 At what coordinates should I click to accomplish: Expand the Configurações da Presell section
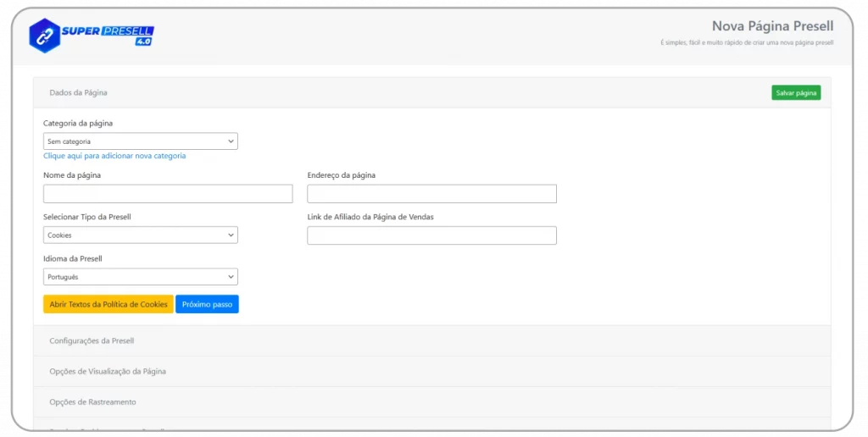[92, 340]
